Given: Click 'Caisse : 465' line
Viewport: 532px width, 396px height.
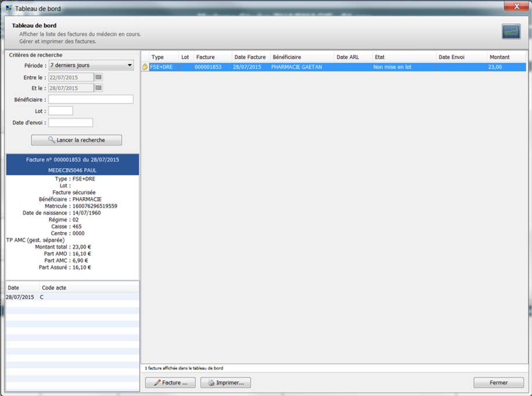Looking at the screenshot, I should (x=66, y=226).
